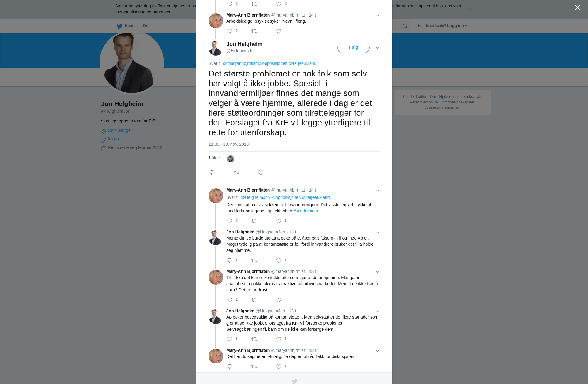Retweet the 'Ap peker hovedsaklig' reply
The image size is (588, 384).
[254, 339]
